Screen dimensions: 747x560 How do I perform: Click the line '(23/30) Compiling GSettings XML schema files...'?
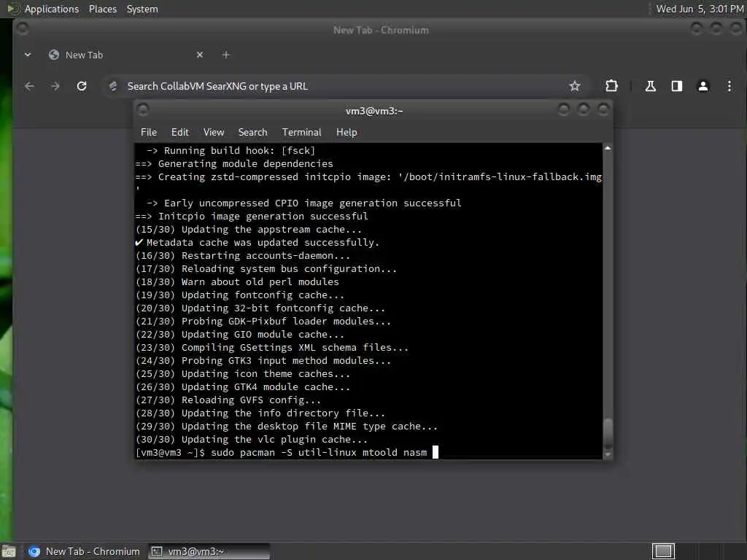point(272,348)
